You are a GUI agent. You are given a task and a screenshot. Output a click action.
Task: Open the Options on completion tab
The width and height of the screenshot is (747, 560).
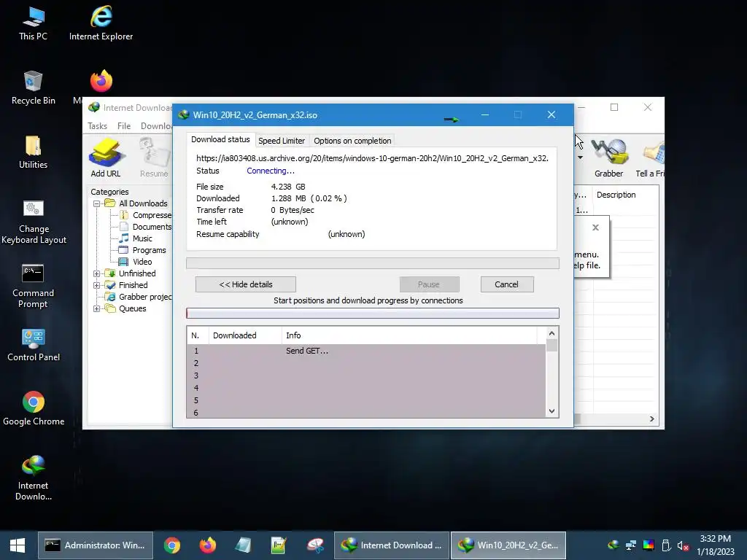[x=352, y=141]
